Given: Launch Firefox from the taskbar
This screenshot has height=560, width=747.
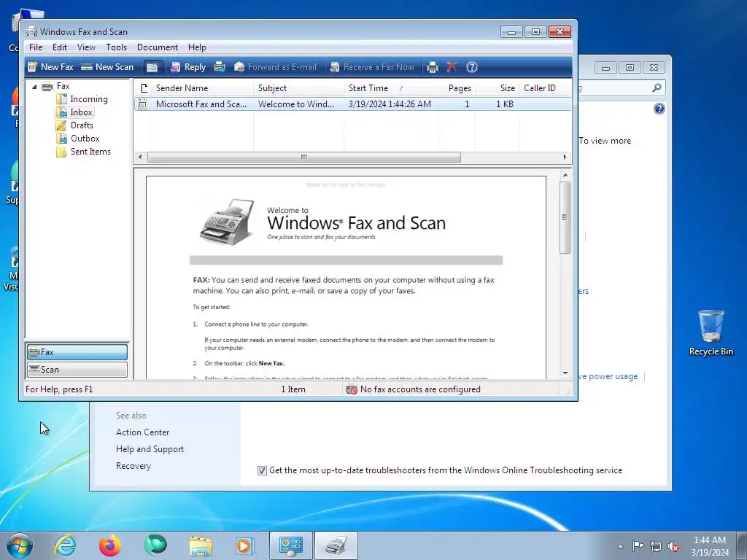Looking at the screenshot, I should [109, 545].
